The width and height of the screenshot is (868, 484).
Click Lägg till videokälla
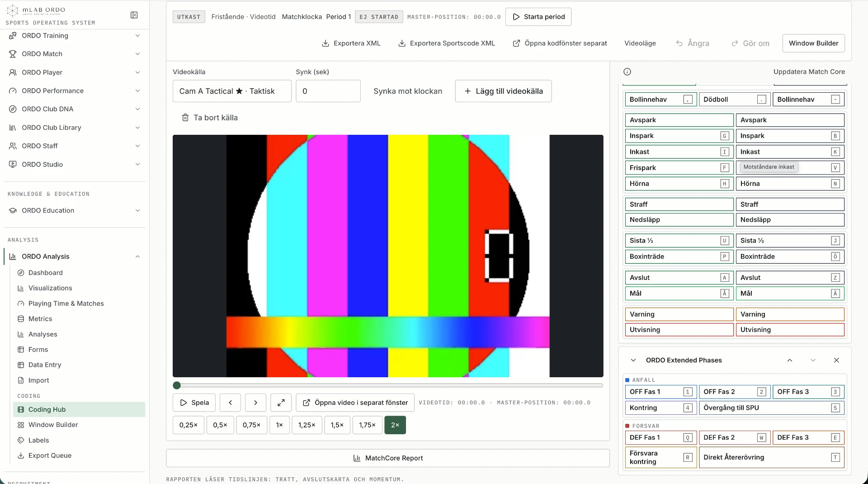click(503, 91)
